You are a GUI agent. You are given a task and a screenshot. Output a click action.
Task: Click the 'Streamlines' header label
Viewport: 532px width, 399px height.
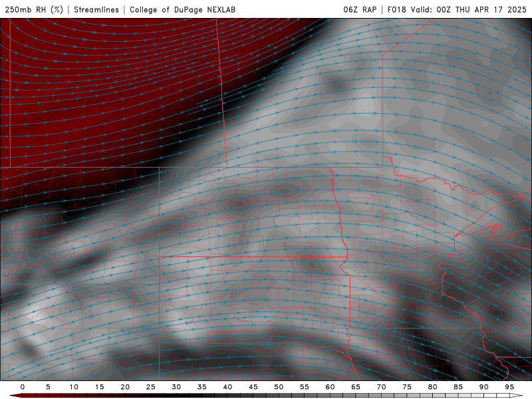tap(96, 9)
